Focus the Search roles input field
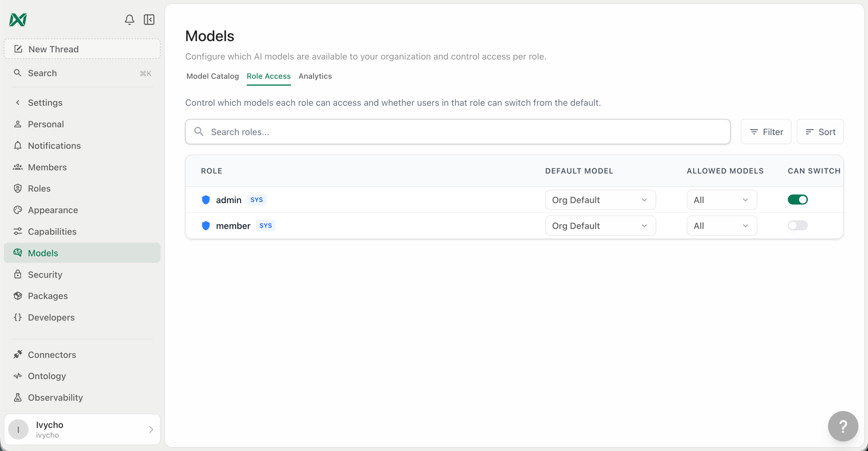The height and width of the screenshot is (451, 868). [458, 132]
